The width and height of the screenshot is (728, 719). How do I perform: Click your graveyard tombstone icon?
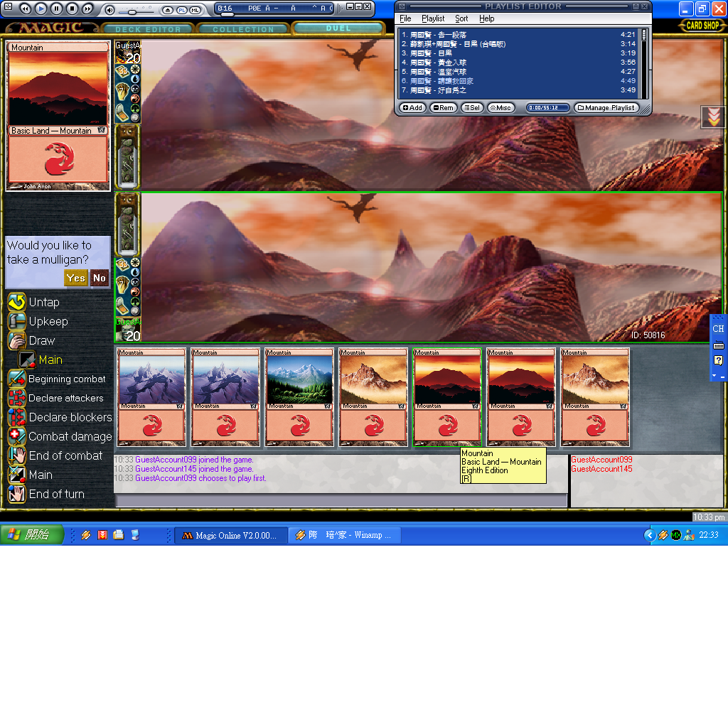(122, 306)
